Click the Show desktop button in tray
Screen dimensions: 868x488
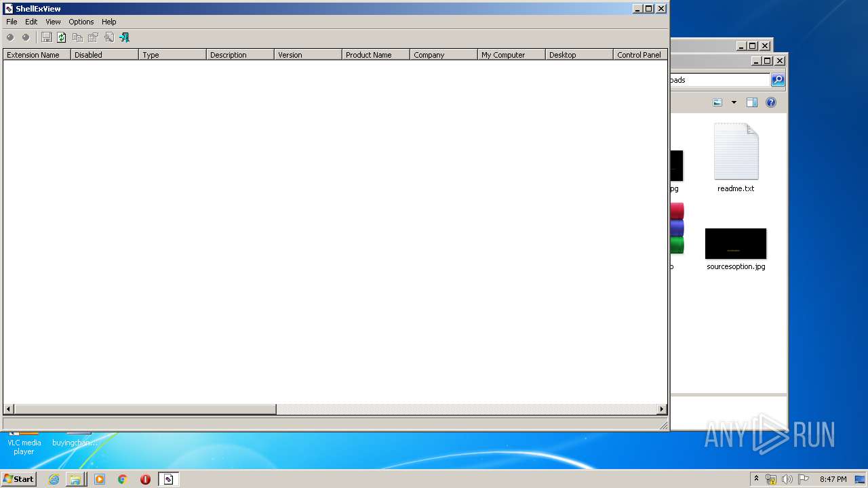pos(860,479)
